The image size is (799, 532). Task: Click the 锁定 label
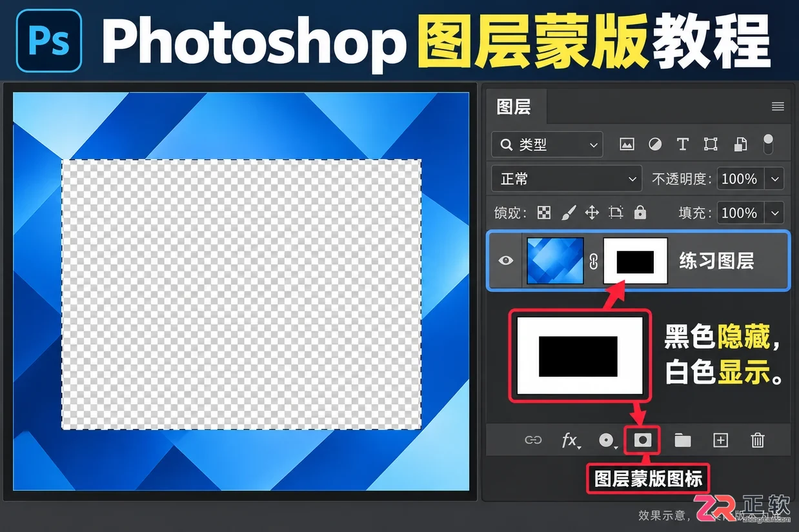point(511,213)
